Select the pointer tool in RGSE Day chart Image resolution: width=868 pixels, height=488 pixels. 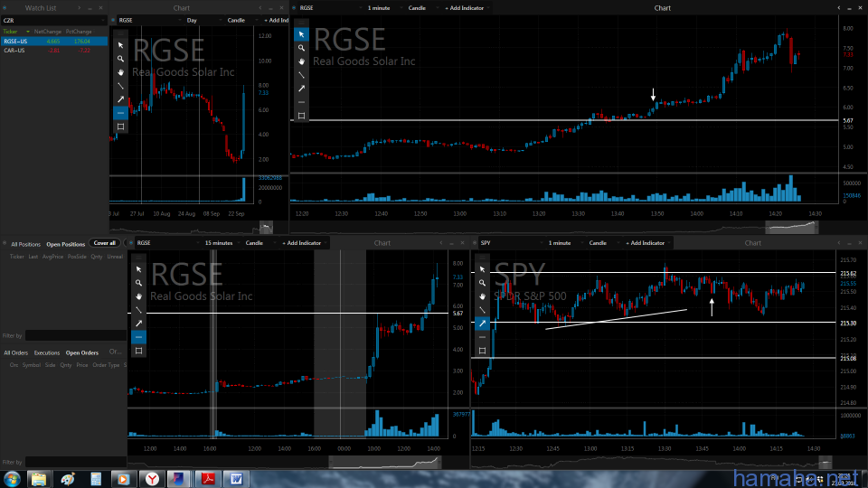tap(120, 45)
